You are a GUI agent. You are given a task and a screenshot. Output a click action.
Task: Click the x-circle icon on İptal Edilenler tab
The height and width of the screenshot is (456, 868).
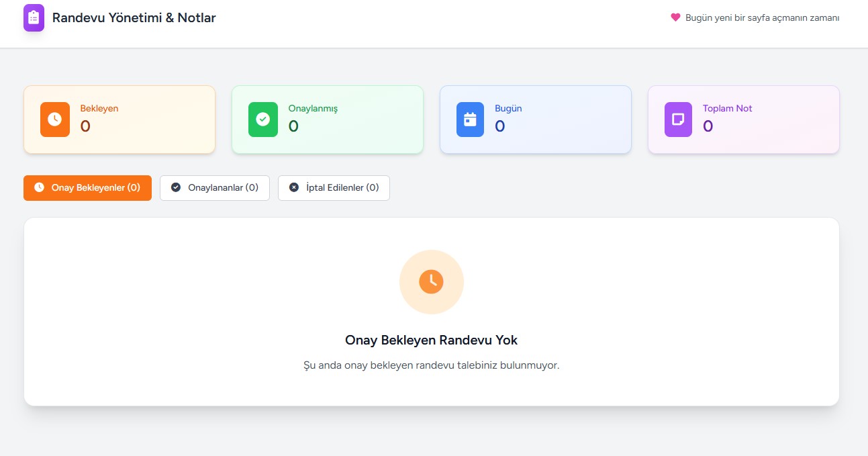coord(293,188)
